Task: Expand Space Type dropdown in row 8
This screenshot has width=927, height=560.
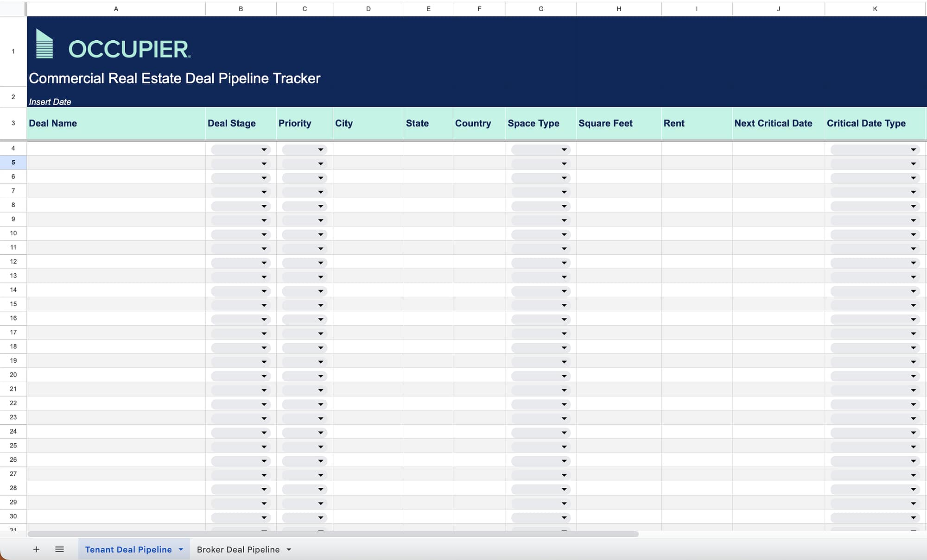Action: pos(564,206)
